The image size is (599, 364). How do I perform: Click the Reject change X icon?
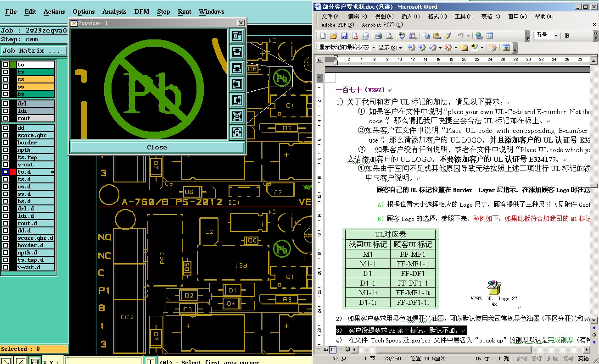click(448, 48)
